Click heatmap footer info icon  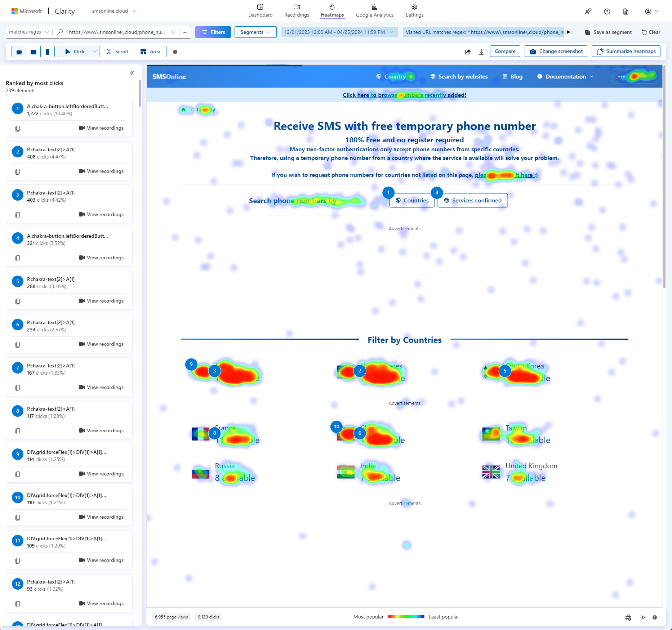(655, 617)
